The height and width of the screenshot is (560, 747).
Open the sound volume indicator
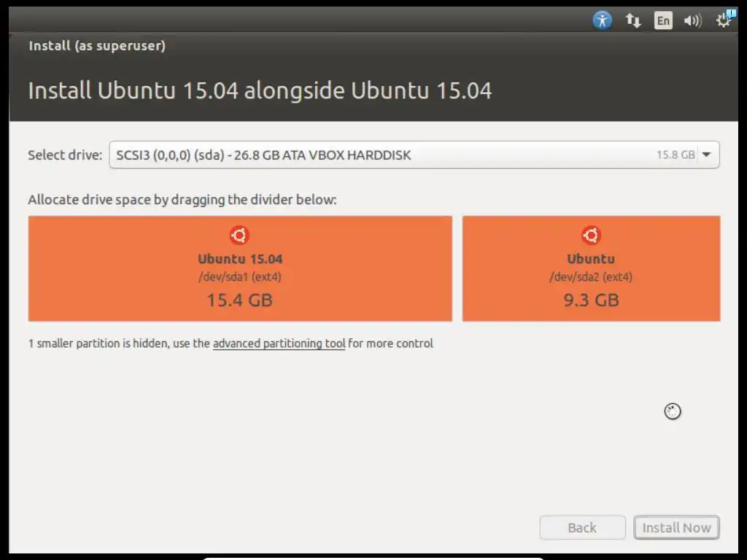point(693,20)
